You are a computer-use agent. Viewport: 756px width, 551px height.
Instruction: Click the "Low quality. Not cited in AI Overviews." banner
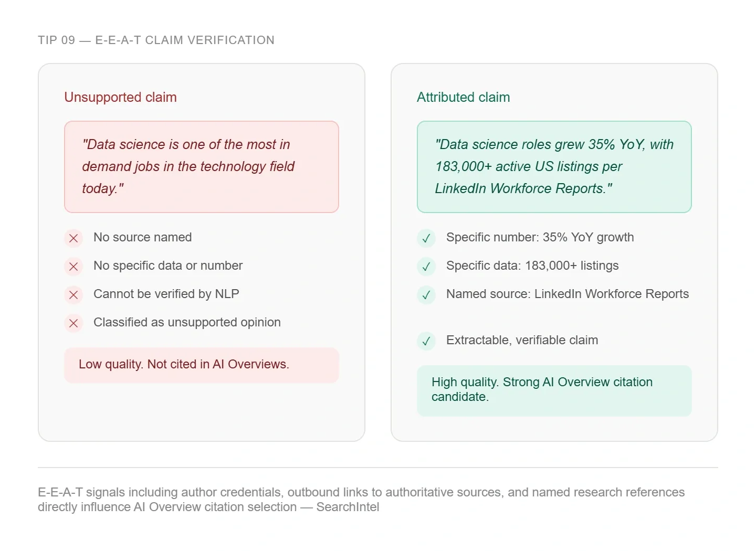202,365
